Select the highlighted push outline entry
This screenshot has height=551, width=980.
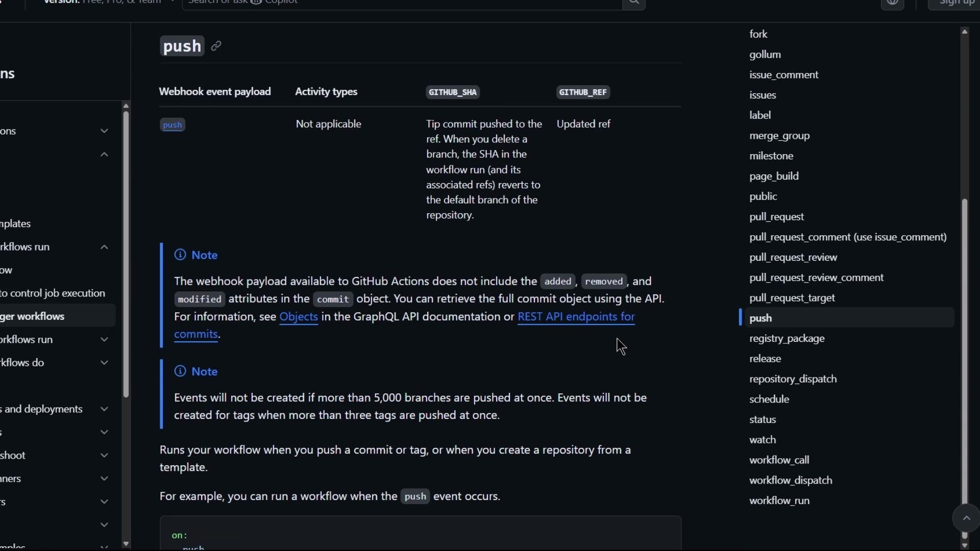click(850, 318)
